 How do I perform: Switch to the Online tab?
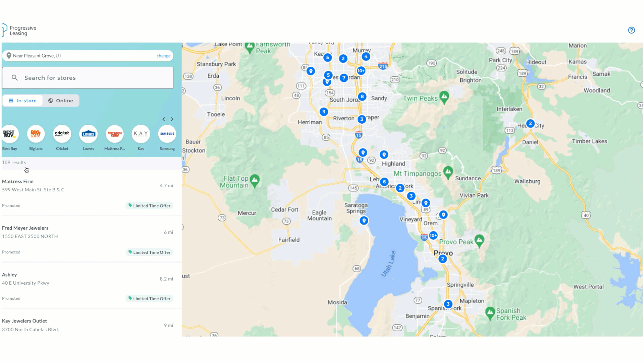pyautogui.click(x=61, y=101)
